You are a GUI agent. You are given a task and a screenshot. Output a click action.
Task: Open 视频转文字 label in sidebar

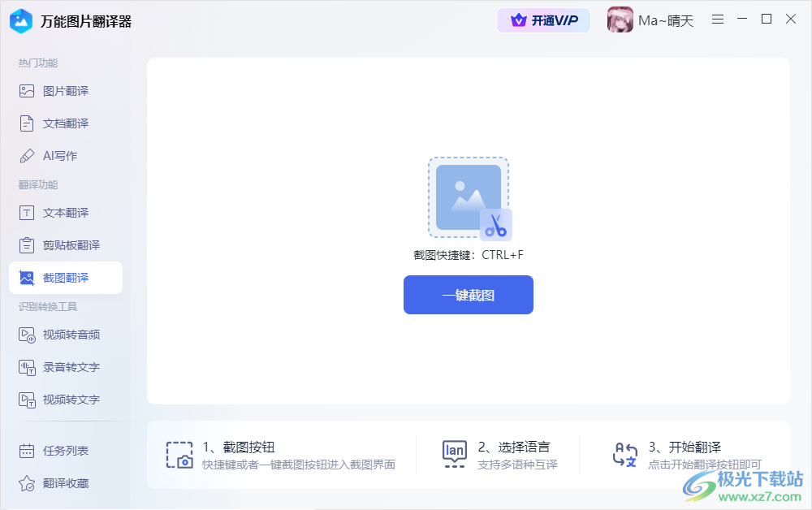71,400
